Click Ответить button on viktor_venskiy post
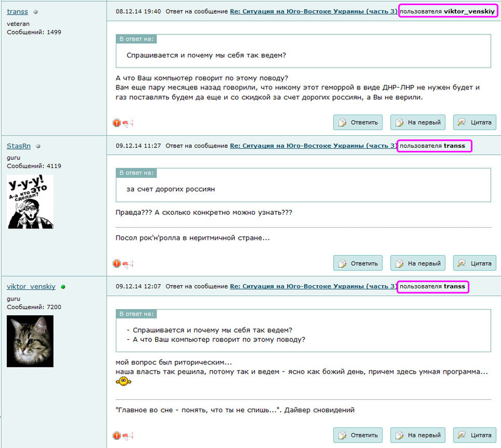 click(x=358, y=435)
